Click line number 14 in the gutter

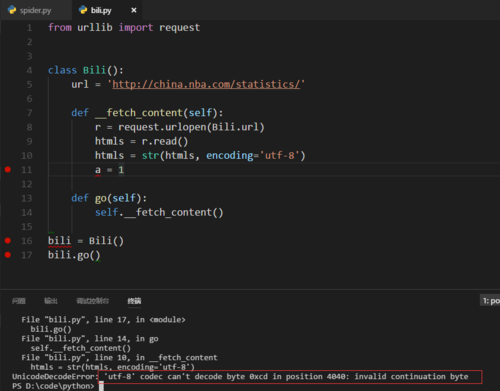[27, 213]
